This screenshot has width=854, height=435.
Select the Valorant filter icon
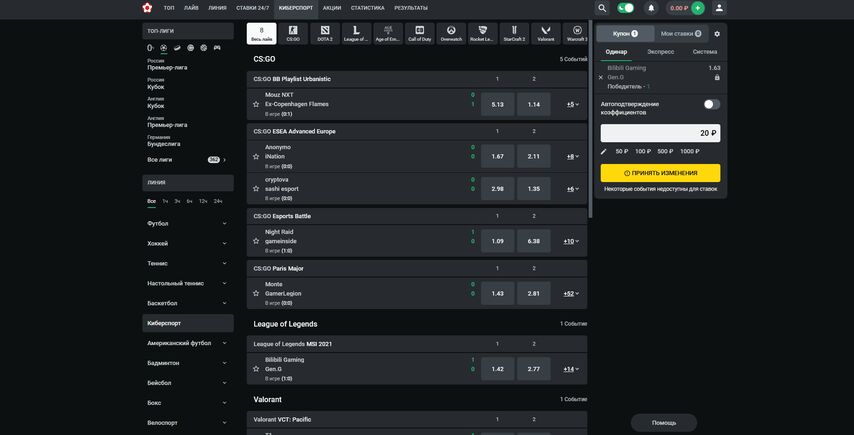click(x=546, y=33)
